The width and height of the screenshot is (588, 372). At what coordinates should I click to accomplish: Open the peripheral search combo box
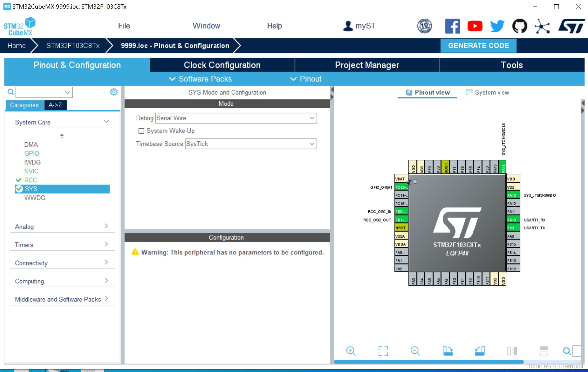pos(44,92)
